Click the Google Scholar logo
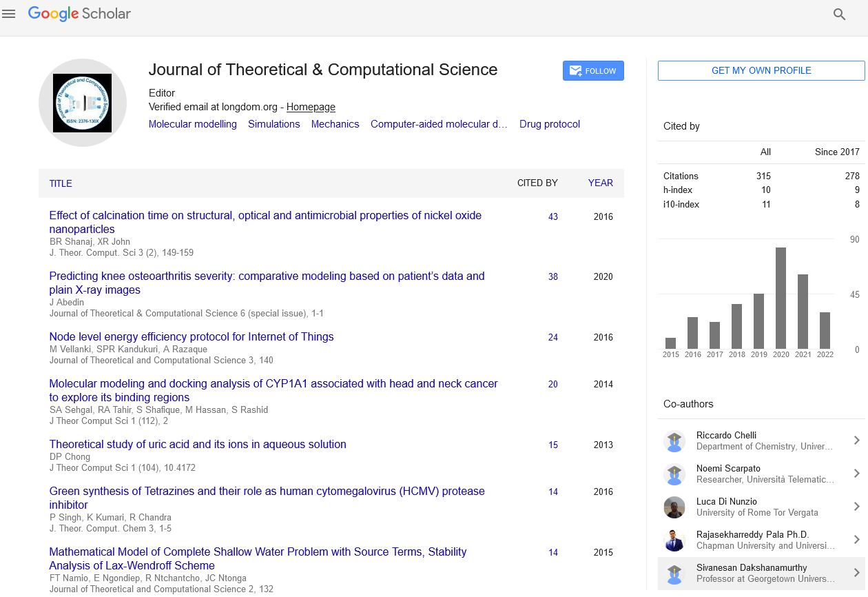Image resolution: width=868 pixels, height=597 pixels. click(79, 14)
